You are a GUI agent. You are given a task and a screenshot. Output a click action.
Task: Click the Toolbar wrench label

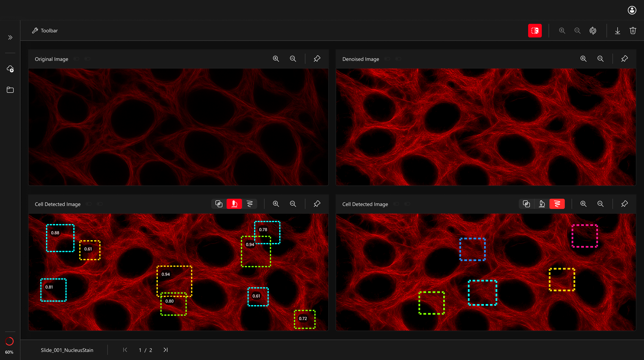[45, 30]
